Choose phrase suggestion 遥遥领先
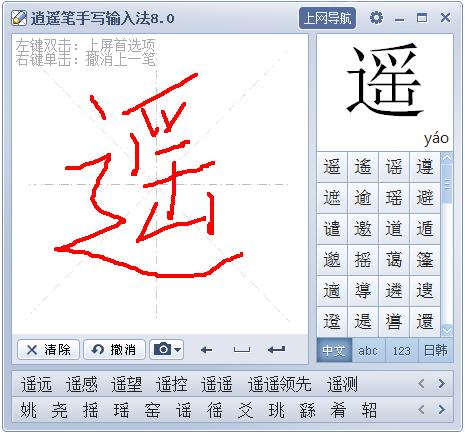The height and width of the screenshot is (436, 465). 279,384
